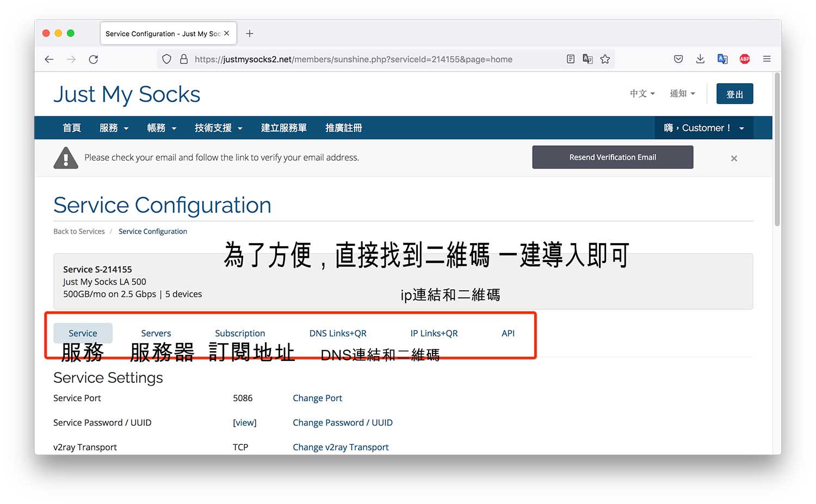Select the Subscription tab
The height and width of the screenshot is (504, 816).
(x=240, y=333)
